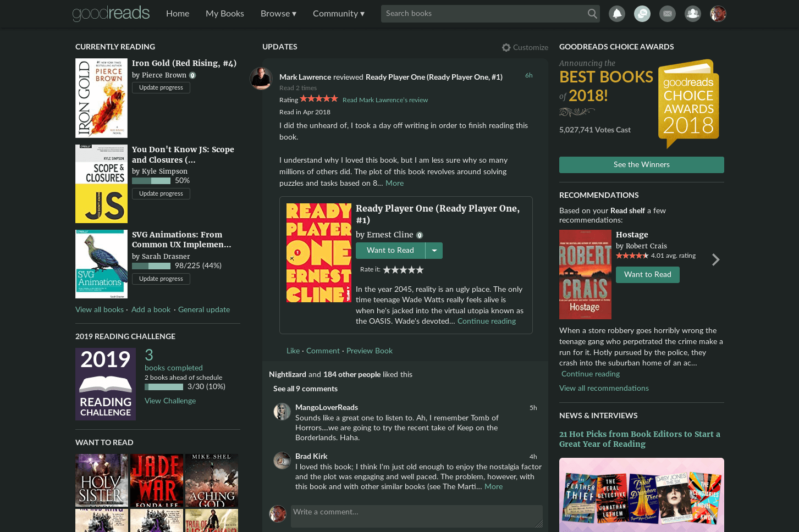
Task: Open the notifications bell icon
Action: (x=617, y=14)
